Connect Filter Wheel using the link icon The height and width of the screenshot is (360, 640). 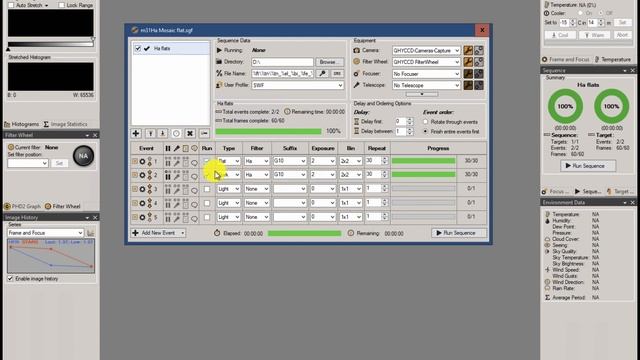tap(479, 62)
